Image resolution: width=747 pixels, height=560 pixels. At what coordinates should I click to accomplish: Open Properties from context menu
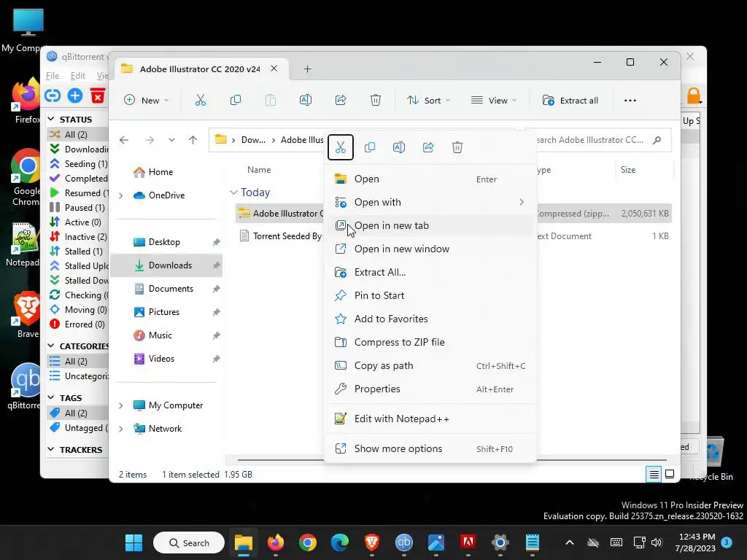click(430, 389)
